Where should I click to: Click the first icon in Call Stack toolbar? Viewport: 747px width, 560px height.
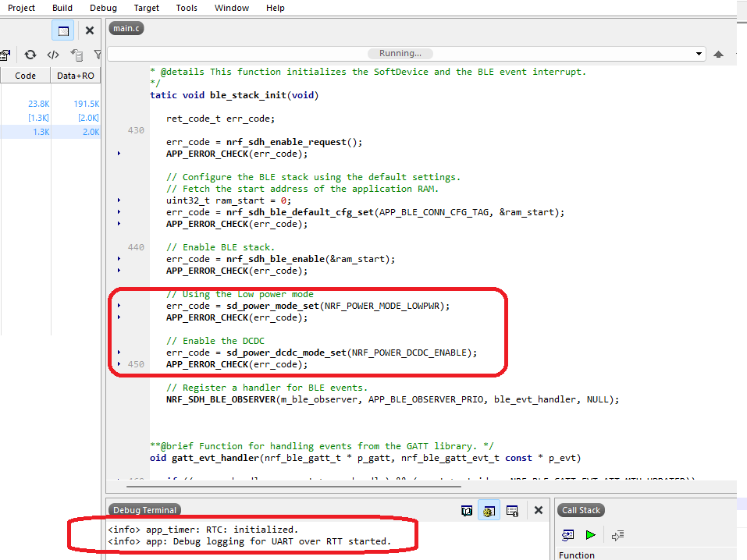click(568, 535)
